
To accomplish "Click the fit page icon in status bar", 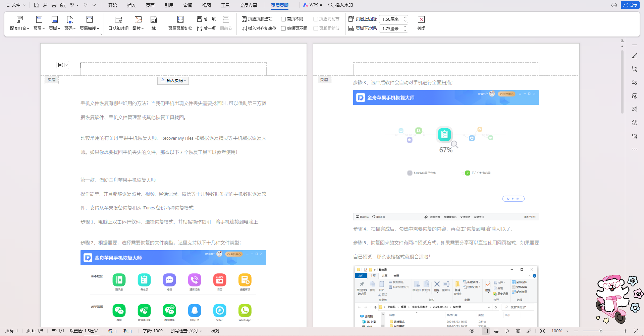I will [x=542, y=331].
